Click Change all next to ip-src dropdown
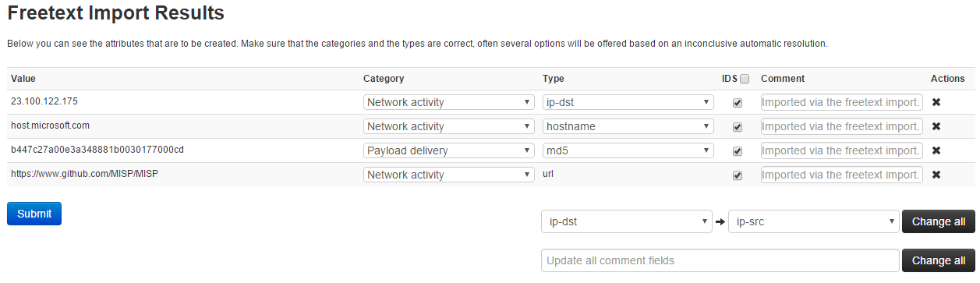 (939, 221)
